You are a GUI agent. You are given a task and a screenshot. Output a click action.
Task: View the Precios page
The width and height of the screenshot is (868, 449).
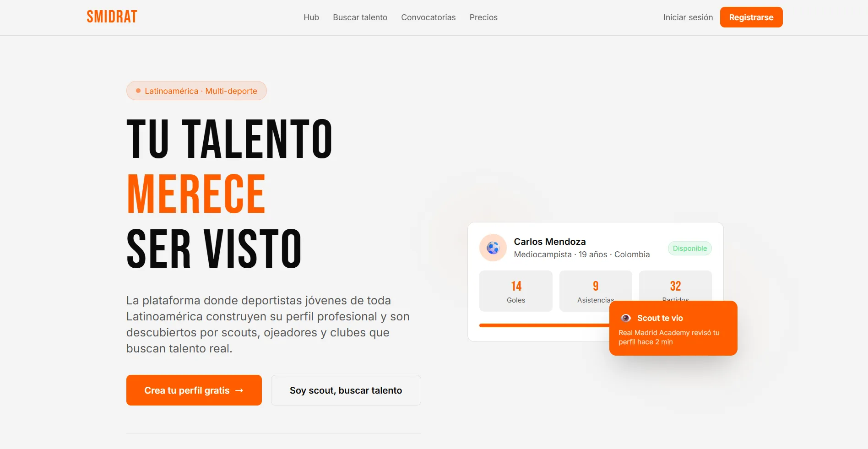click(483, 17)
